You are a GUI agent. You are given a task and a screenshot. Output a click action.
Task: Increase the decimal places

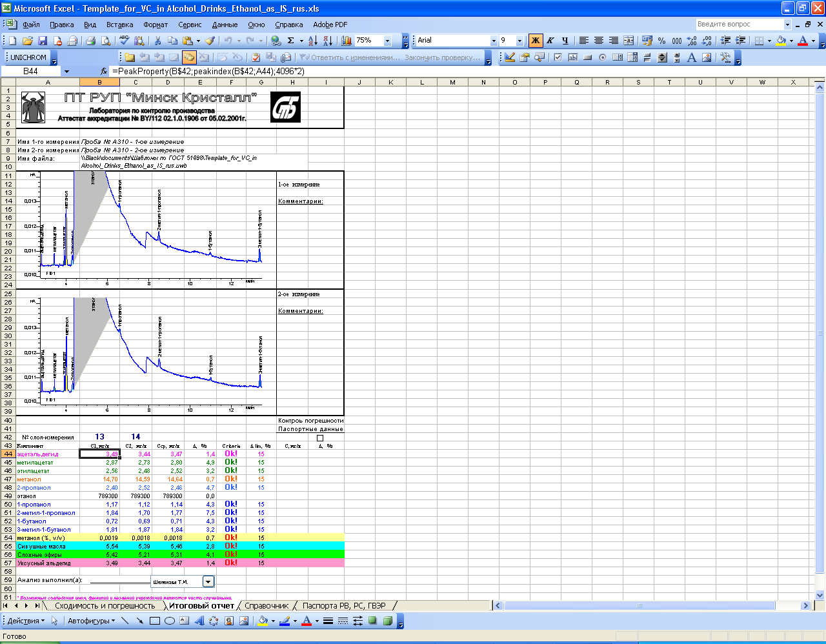pos(692,41)
